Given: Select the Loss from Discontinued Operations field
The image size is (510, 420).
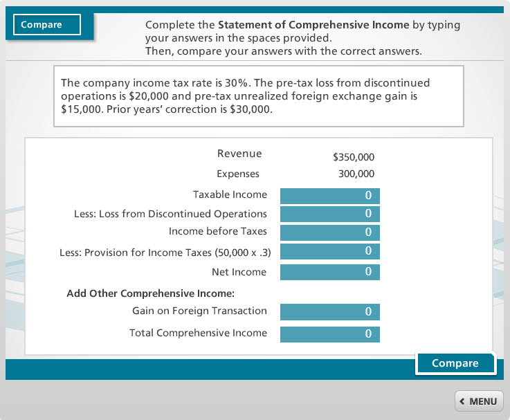Looking at the screenshot, I should pyautogui.click(x=330, y=214).
